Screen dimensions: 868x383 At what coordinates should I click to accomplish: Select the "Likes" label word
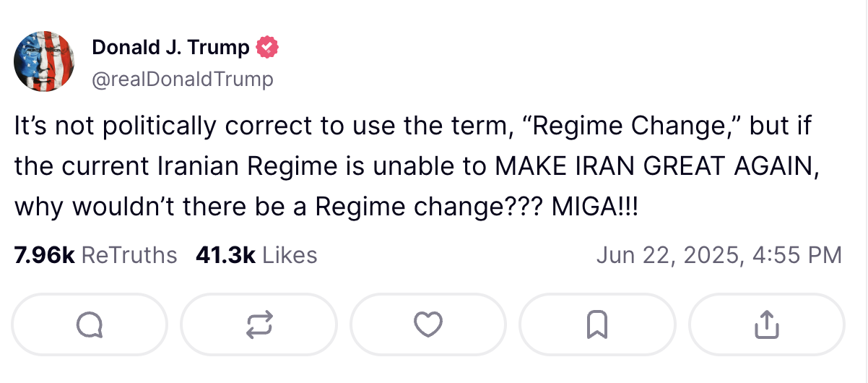click(290, 255)
